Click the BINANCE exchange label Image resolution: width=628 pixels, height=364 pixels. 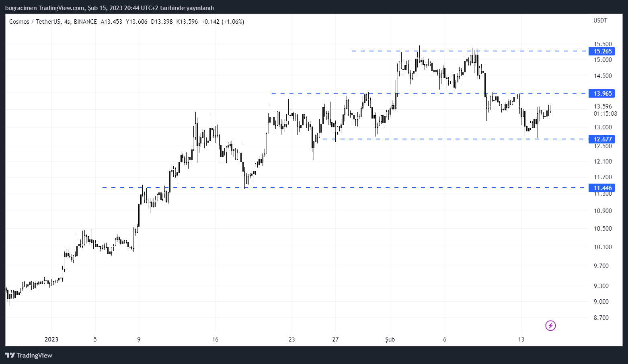[85, 22]
